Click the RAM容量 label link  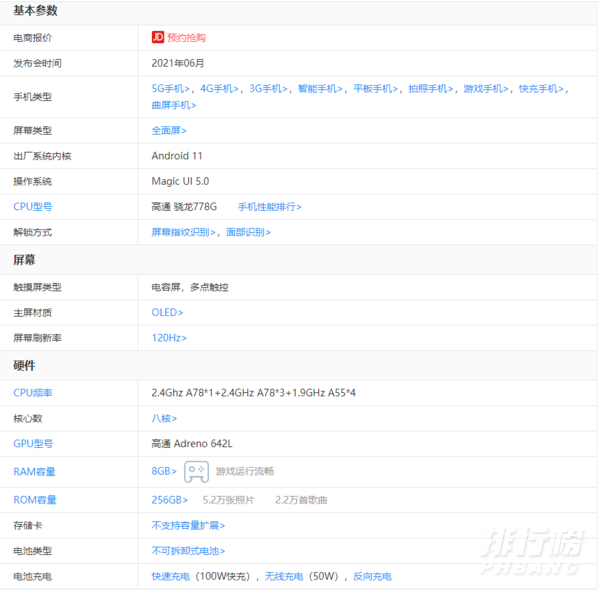pos(34,472)
